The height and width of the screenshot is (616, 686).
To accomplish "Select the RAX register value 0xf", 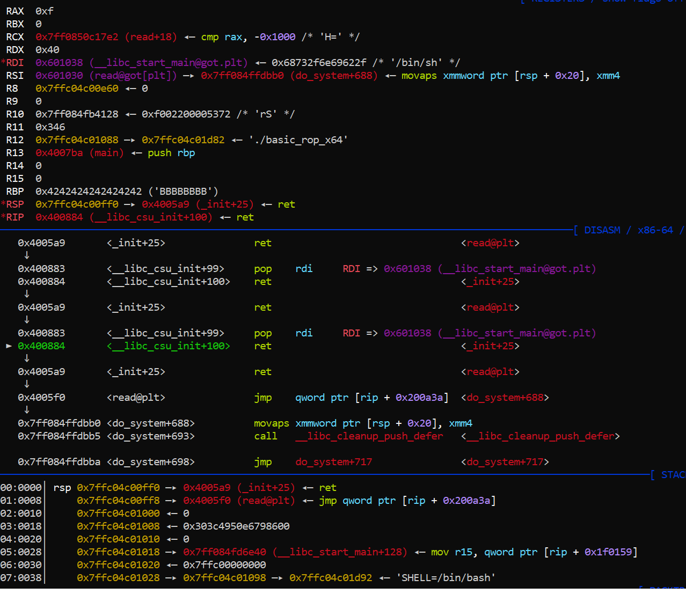I will (x=45, y=11).
